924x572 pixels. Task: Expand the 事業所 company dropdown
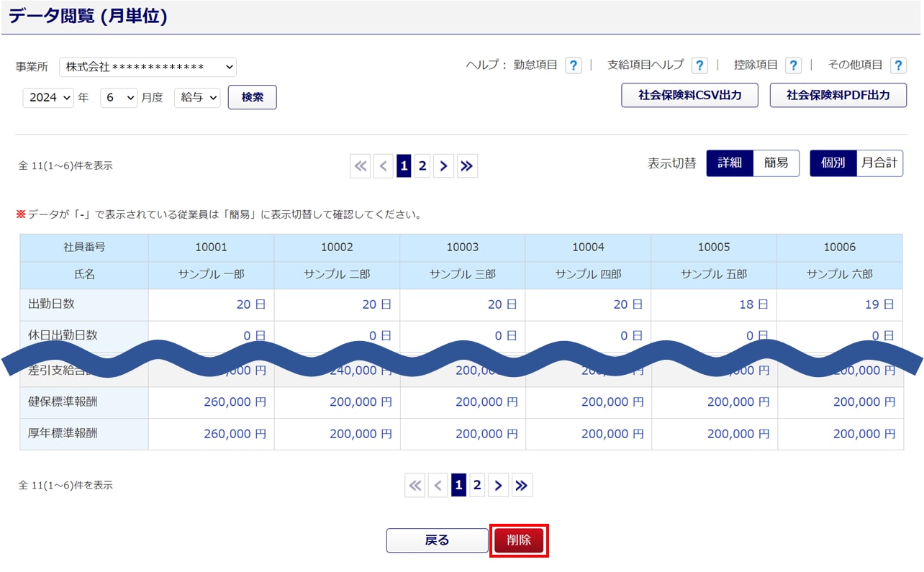tap(148, 67)
